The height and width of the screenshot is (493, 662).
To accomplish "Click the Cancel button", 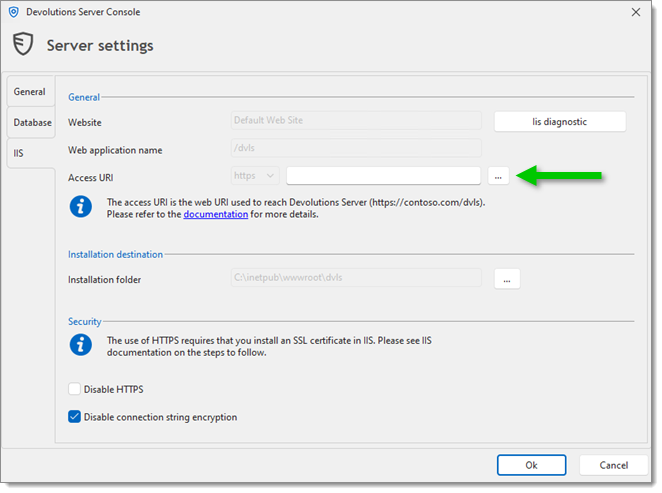I will tap(613, 465).
